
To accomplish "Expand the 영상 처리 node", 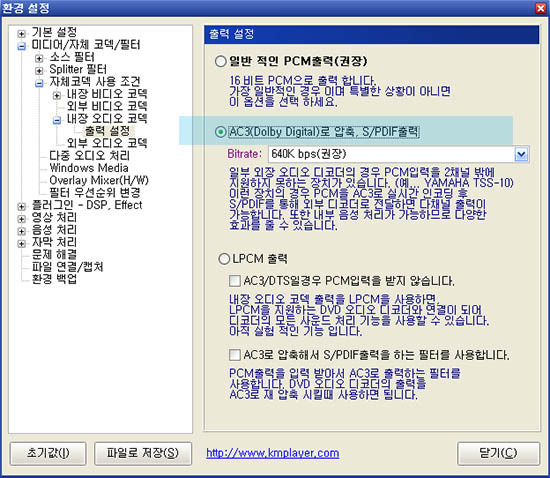I will pos(21,219).
